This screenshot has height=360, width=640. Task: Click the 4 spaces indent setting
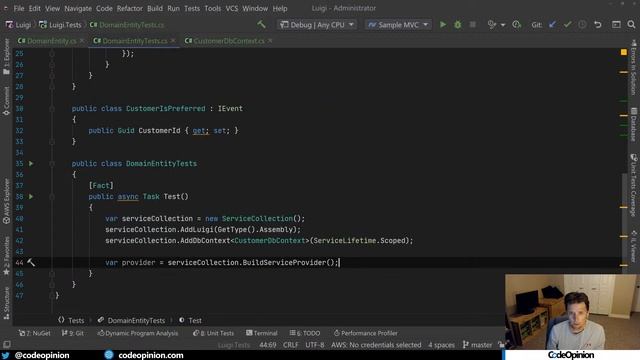click(441, 345)
